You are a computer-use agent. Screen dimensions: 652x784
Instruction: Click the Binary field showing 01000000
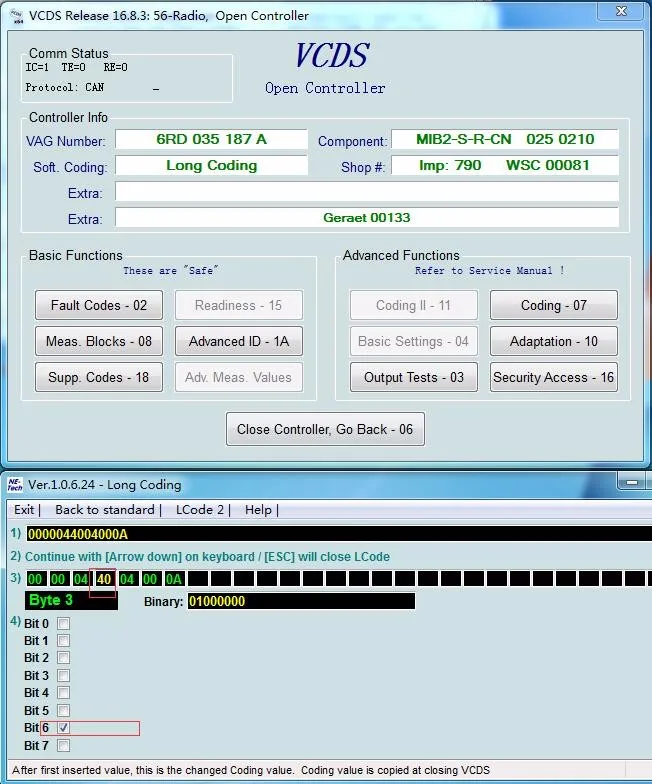click(x=301, y=601)
